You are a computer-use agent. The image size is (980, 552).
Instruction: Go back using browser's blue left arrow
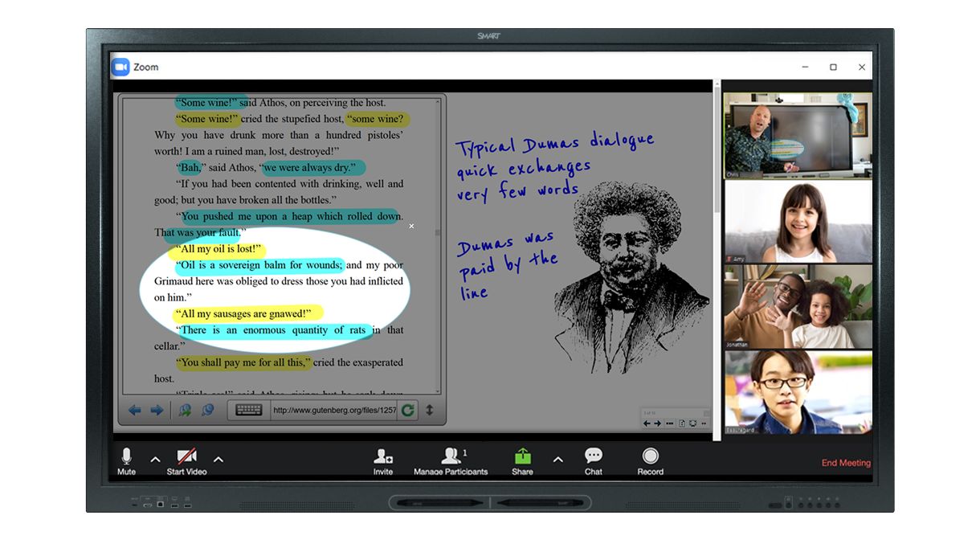click(x=135, y=411)
